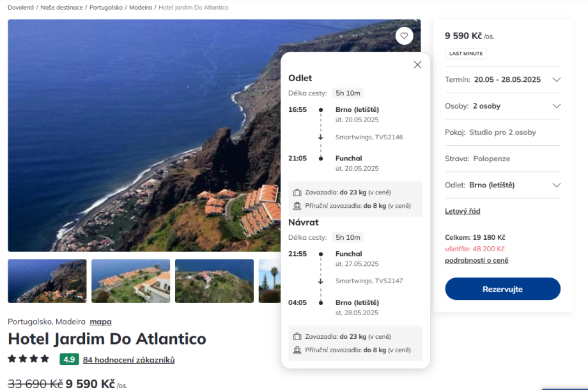
Task: Click the LAST MINUTE tag
Action: coord(466,54)
